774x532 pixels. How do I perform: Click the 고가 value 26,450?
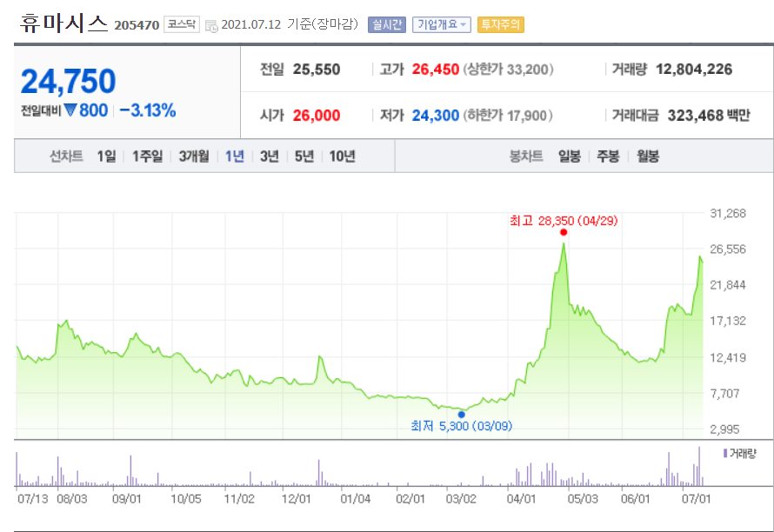[436, 70]
